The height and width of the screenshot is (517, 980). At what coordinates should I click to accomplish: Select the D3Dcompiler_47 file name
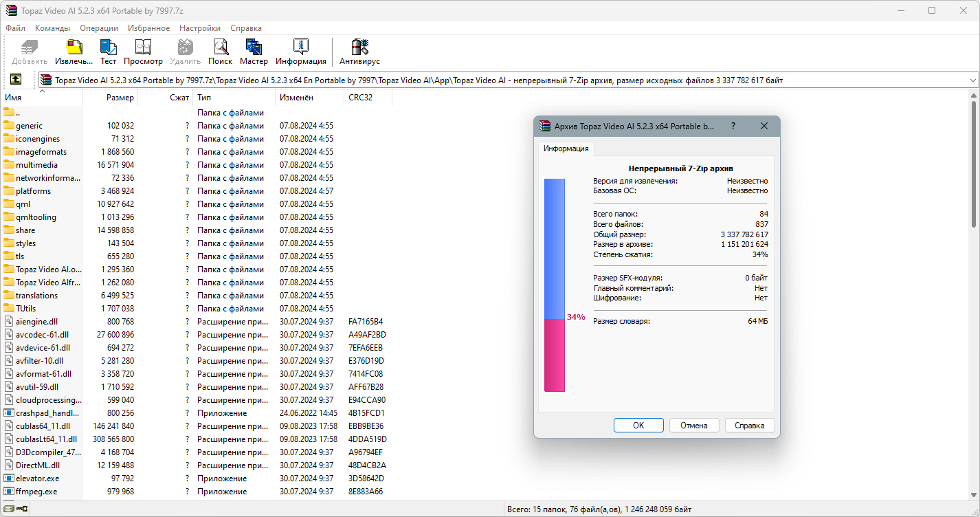tap(48, 452)
